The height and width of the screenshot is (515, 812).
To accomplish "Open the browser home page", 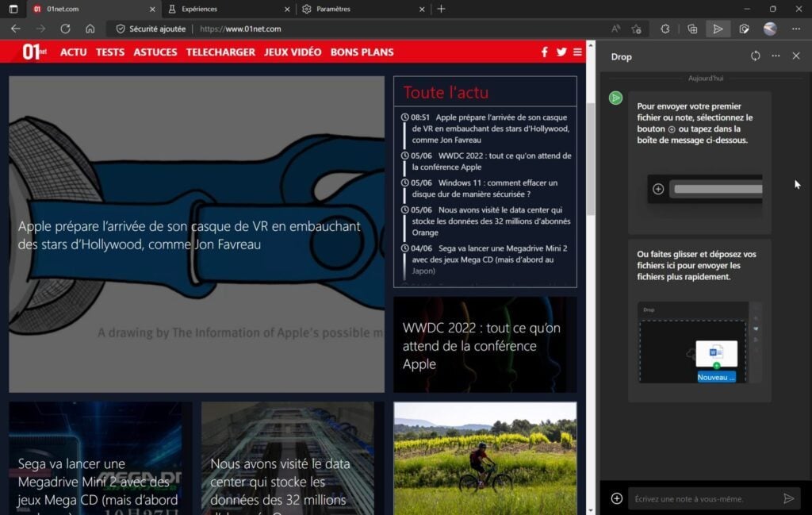I will (90, 29).
